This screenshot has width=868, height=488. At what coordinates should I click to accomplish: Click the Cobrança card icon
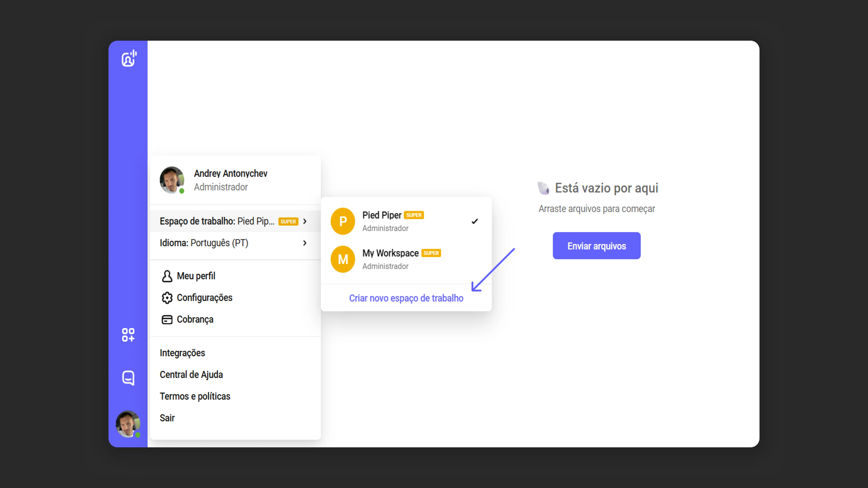coord(167,320)
